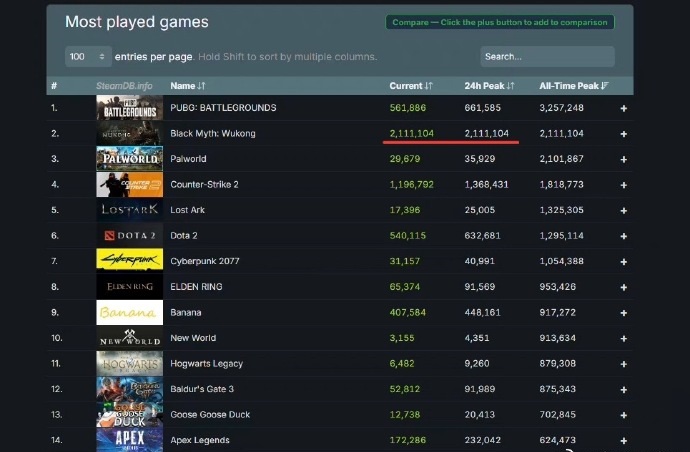Open the ELDEN RING name link
Screen dimensions: 690x452
tap(196, 287)
